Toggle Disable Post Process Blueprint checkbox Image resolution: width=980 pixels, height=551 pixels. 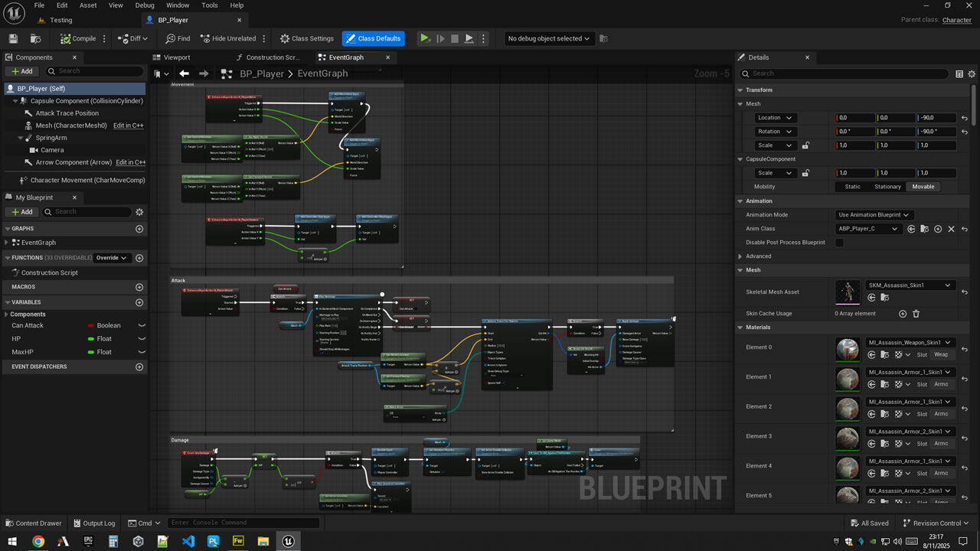click(840, 243)
